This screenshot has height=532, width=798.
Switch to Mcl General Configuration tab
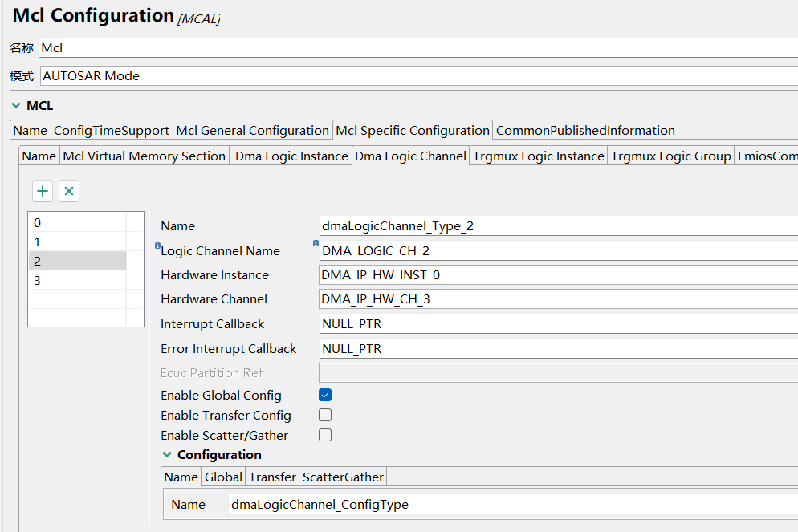click(252, 130)
